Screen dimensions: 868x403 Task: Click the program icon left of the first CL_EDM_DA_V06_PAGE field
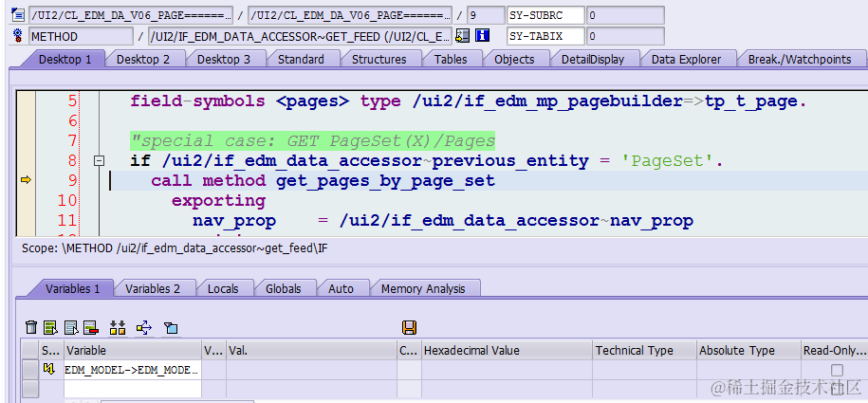[18, 15]
